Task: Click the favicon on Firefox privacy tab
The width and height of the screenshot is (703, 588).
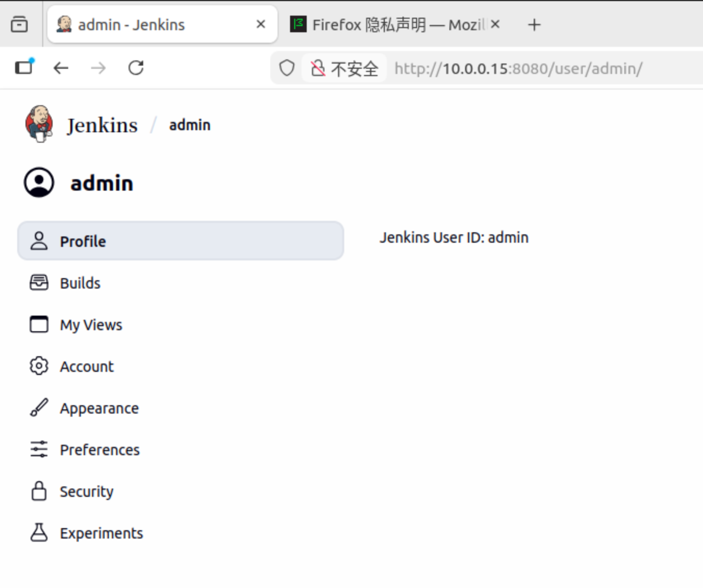Action: 298,24
